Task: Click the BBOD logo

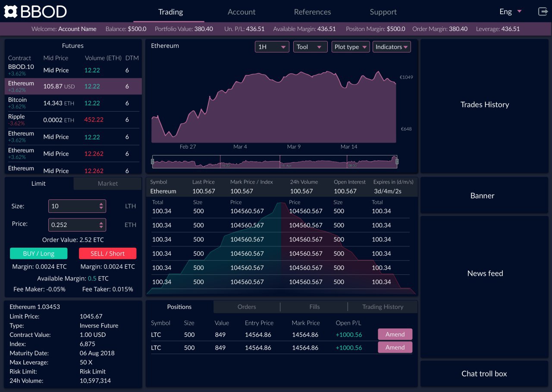Action: click(35, 12)
